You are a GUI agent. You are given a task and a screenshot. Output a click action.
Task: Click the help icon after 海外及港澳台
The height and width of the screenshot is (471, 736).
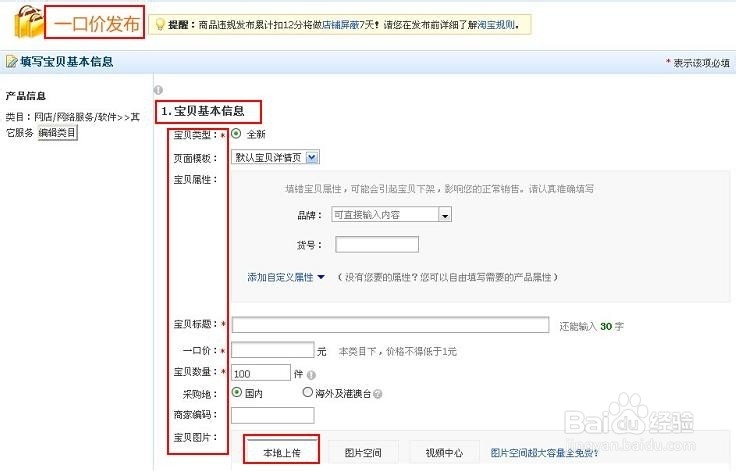coord(377,394)
